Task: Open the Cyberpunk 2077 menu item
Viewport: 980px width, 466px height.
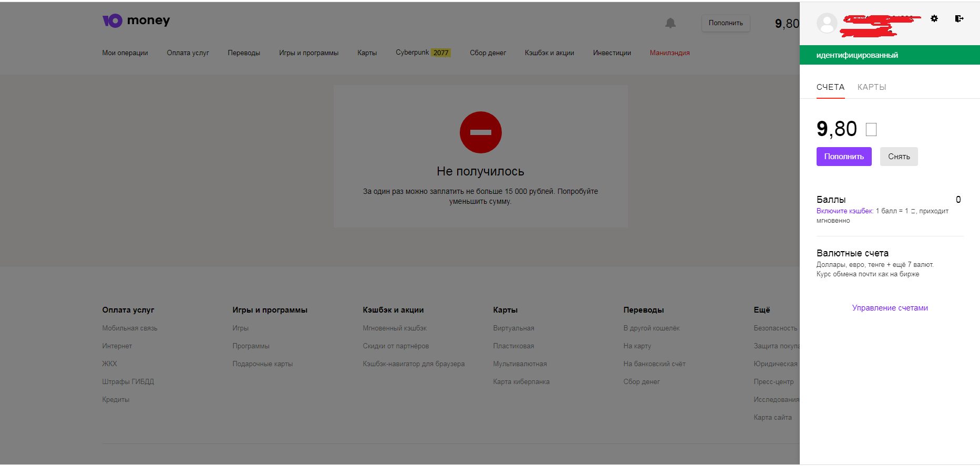Action: [423, 53]
